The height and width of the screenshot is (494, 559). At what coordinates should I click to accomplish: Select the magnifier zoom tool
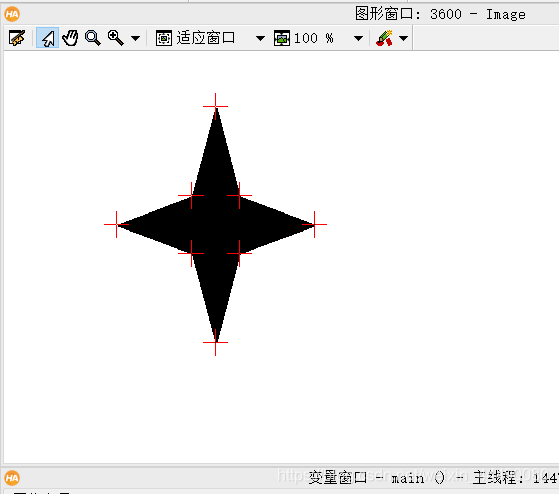[x=93, y=38]
